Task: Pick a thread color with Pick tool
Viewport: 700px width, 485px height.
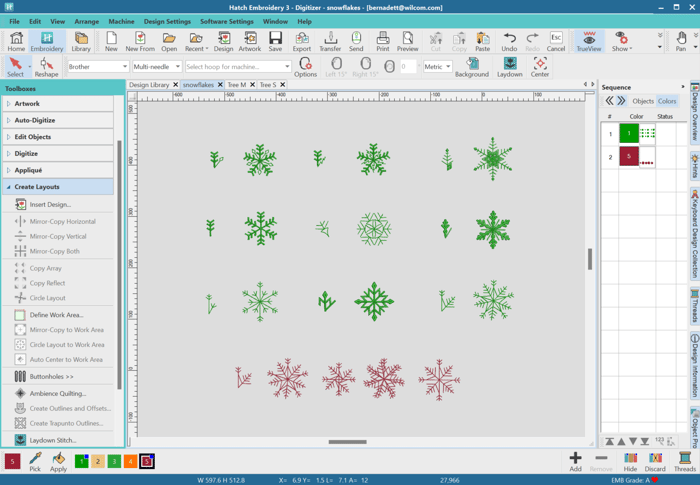Action: click(x=35, y=462)
